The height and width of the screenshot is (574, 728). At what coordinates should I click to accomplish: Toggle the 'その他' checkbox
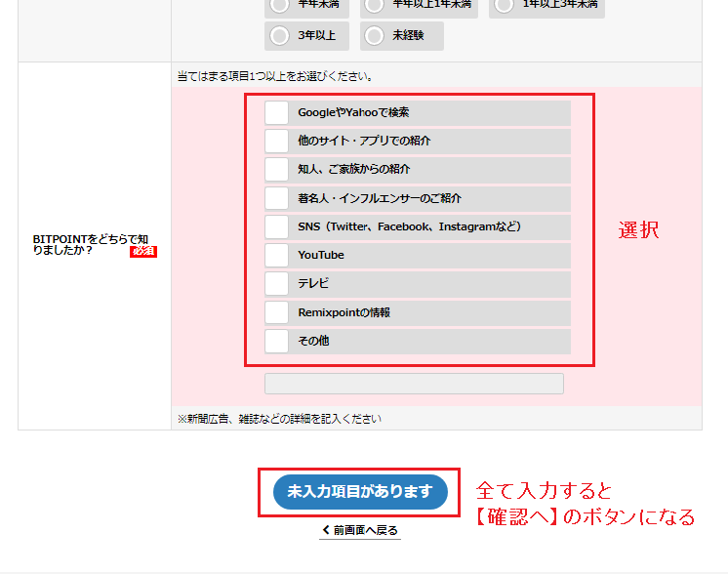pyautogui.click(x=277, y=341)
